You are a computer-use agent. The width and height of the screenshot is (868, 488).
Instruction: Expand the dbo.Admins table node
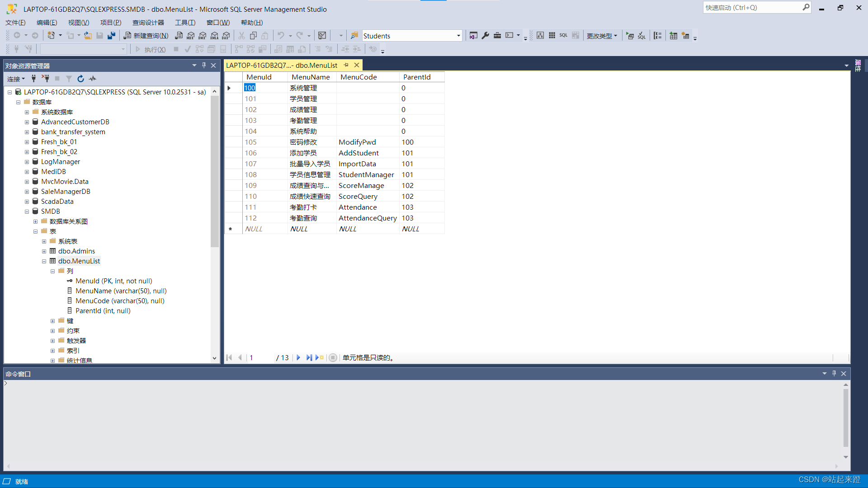click(x=44, y=251)
